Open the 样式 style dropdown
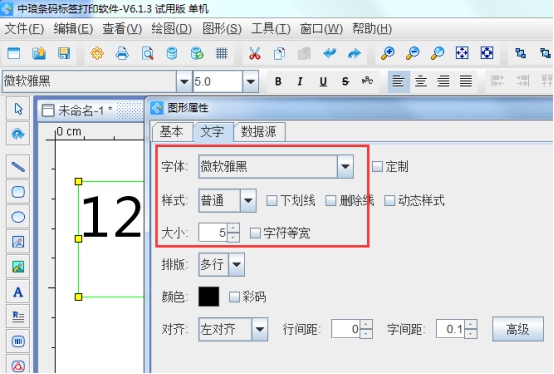554x374 pixels. (x=248, y=201)
